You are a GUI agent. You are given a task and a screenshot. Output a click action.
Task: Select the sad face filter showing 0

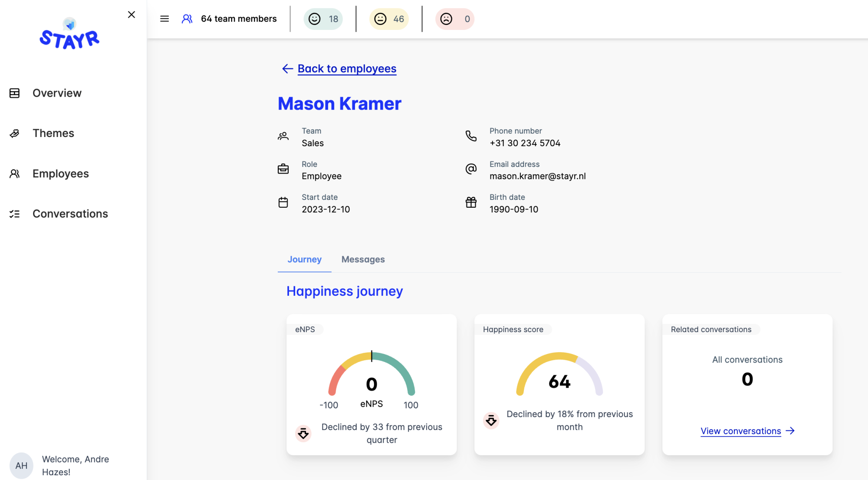pos(455,19)
